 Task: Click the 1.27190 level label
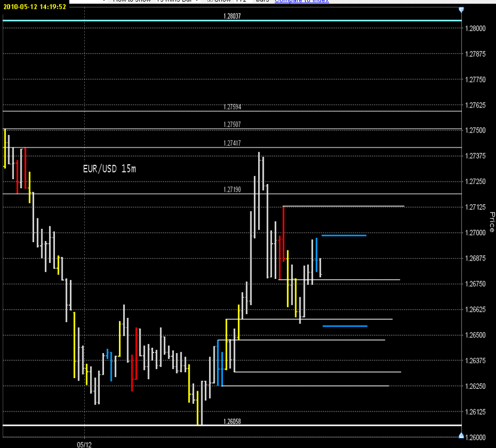(232, 189)
